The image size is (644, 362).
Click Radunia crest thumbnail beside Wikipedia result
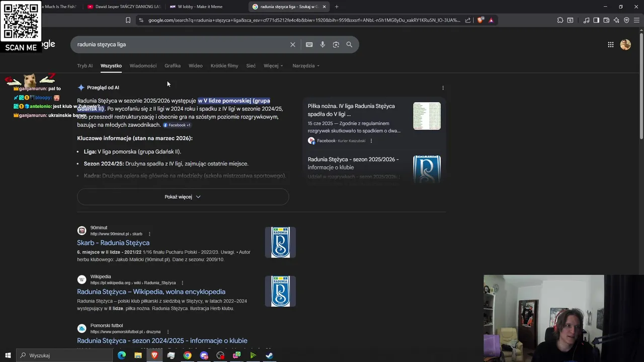pyautogui.click(x=280, y=291)
